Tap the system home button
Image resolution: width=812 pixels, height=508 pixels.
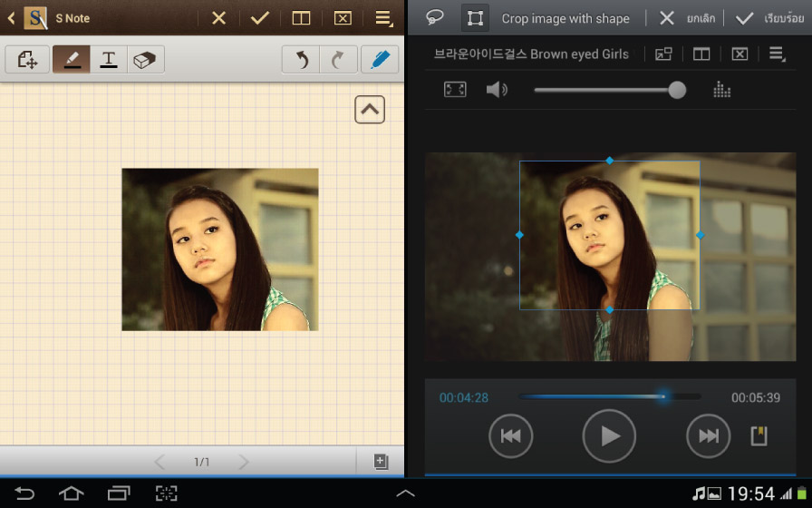tap(71, 493)
